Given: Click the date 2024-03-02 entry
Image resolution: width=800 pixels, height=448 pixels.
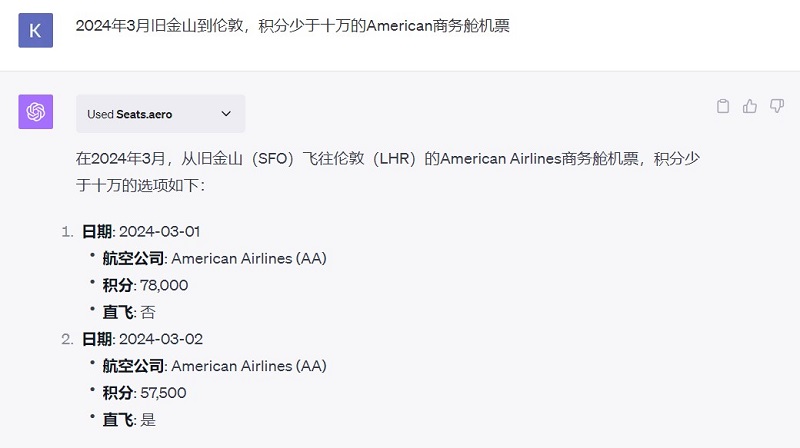Looking at the screenshot, I should tap(142, 339).
